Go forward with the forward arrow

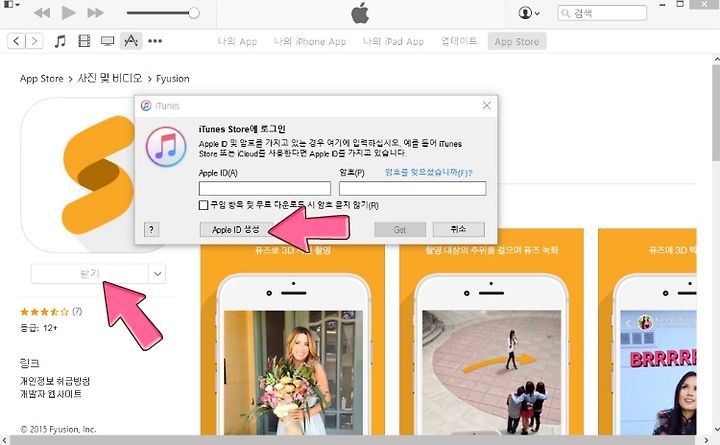point(34,41)
